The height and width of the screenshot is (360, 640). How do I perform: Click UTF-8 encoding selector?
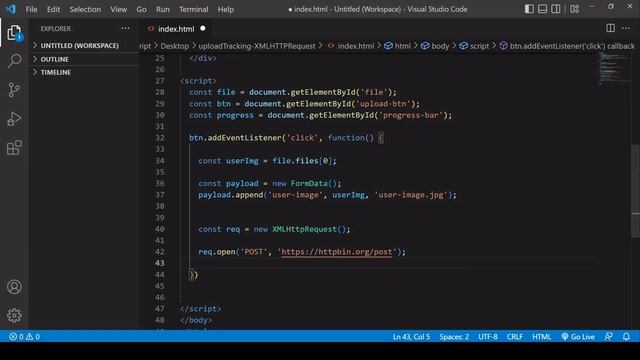tap(488, 337)
